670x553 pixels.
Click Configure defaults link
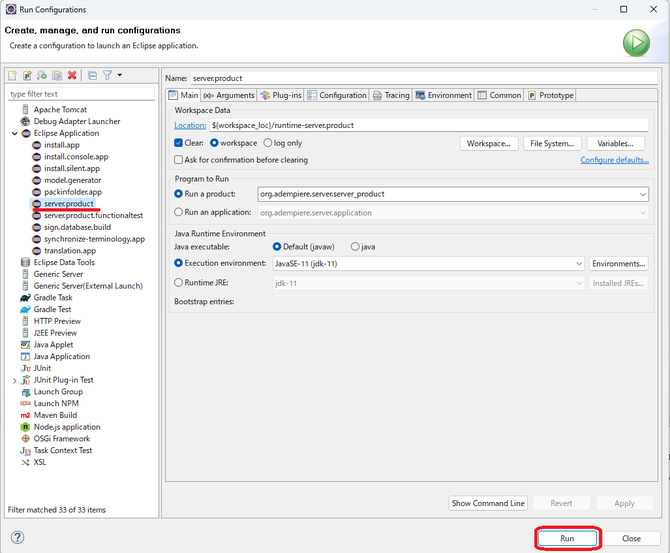(614, 160)
